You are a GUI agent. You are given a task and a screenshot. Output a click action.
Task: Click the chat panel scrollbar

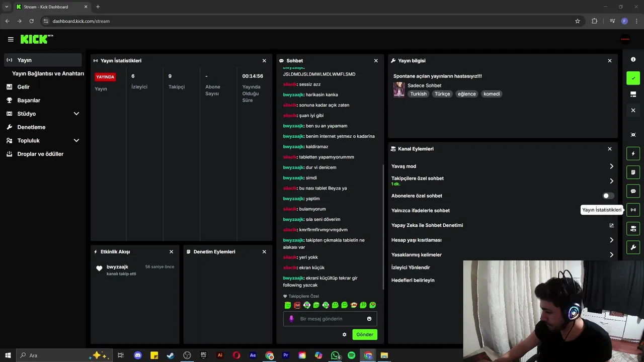point(384,226)
